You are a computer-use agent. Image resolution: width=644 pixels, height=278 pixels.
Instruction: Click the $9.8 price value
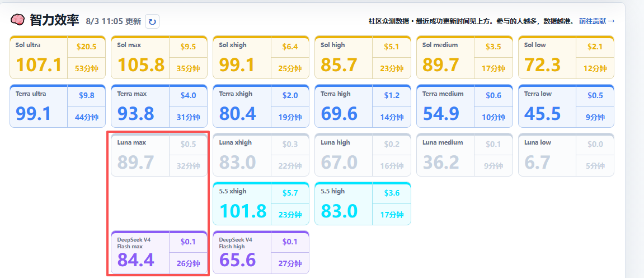pos(86,95)
